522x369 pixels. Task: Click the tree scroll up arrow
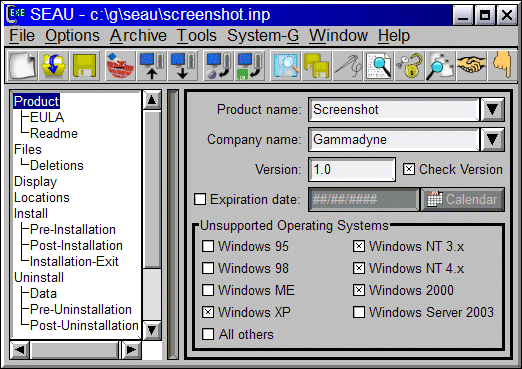point(152,99)
